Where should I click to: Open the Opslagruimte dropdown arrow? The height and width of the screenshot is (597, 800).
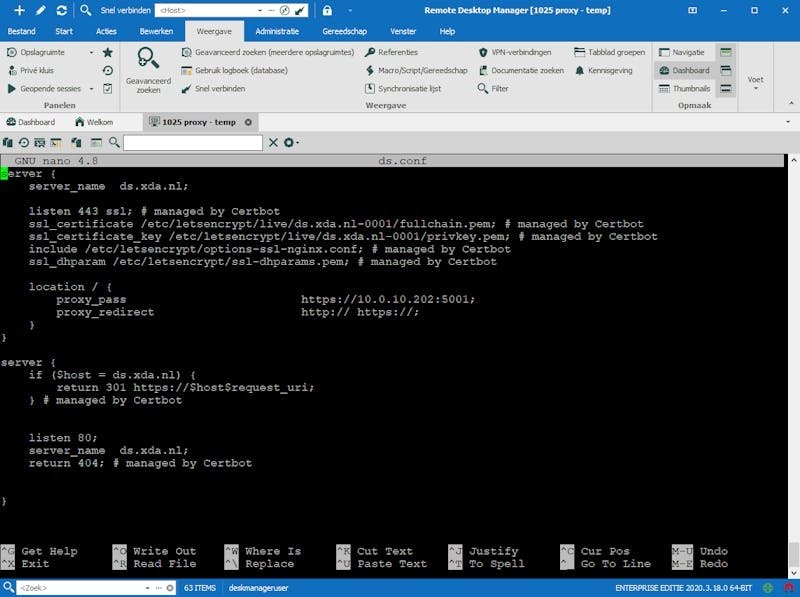pos(92,53)
